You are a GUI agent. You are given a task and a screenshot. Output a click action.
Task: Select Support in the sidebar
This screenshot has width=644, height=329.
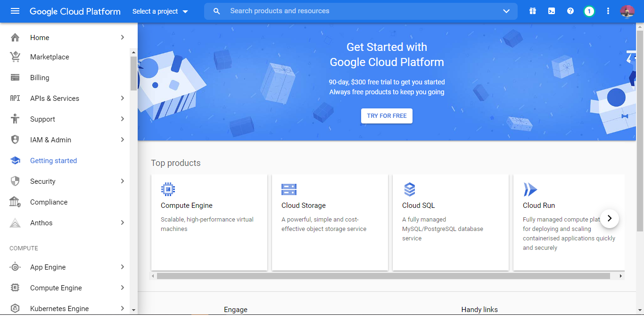[x=42, y=119]
